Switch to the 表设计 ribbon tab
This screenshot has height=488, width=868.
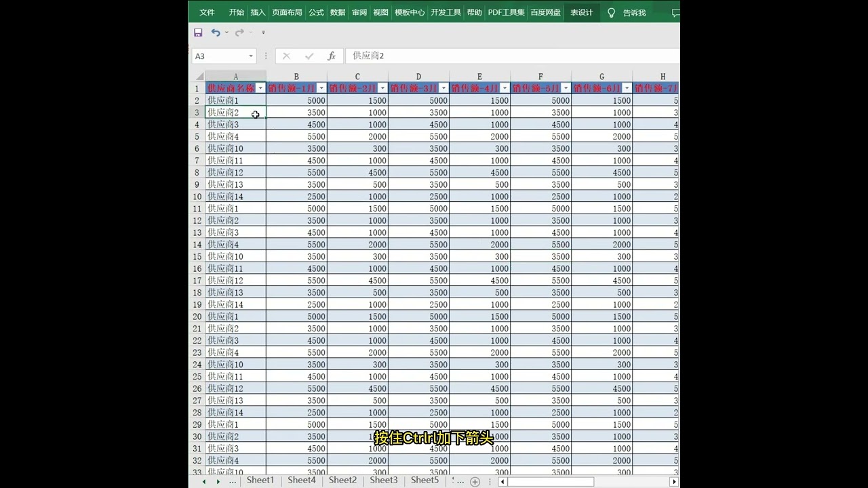(x=581, y=12)
